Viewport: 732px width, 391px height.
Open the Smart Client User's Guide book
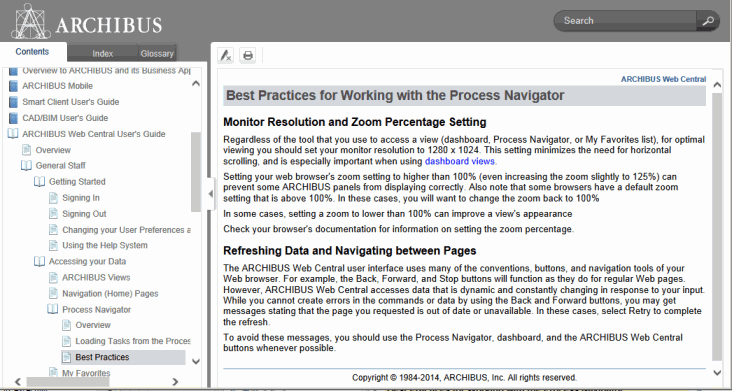tap(70, 102)
